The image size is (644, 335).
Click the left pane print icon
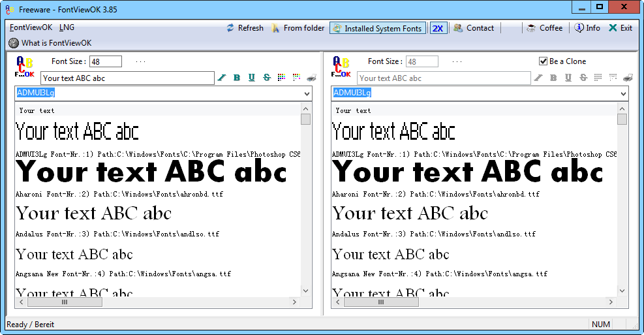[x=311, y=77]
